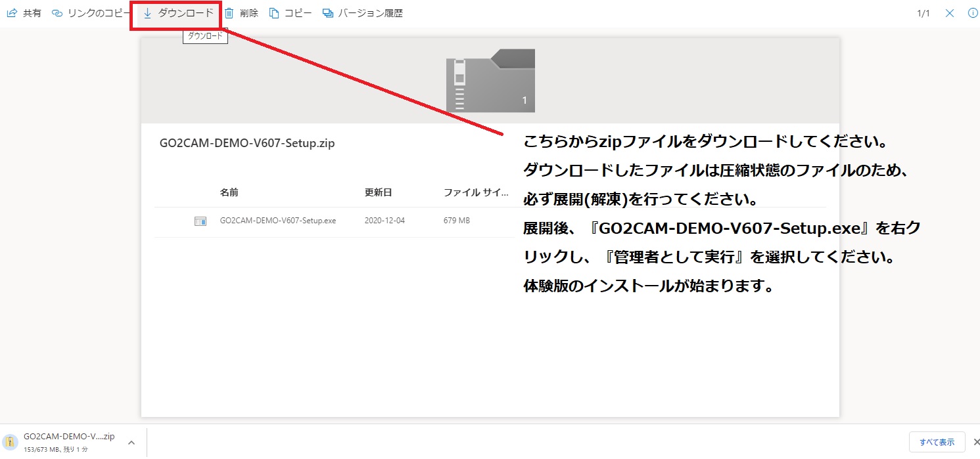Open バージョン履歴 version history
Image resolution: width=980 pixels, height=459 pixels.
click(363, 13)
